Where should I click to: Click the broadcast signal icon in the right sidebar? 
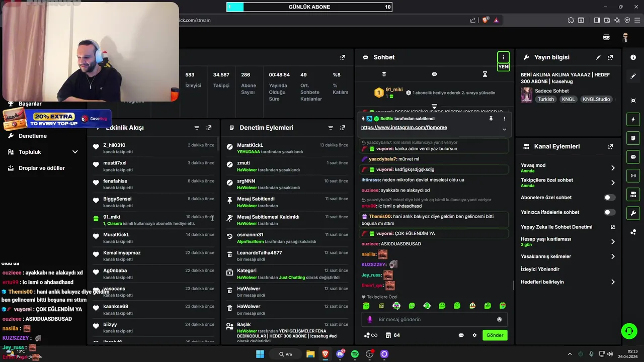[633, 175]
